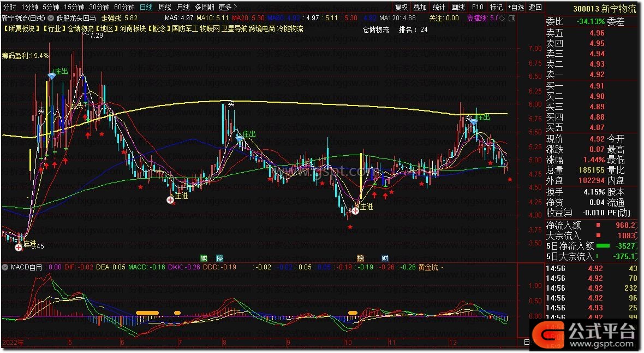
Task: Click the 物联网 concept link
Action: point(210,29)
